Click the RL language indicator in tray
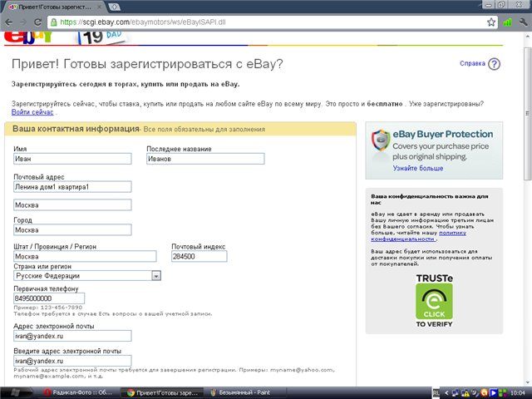This screenshot has width=532, height=399. pos(436,393)
